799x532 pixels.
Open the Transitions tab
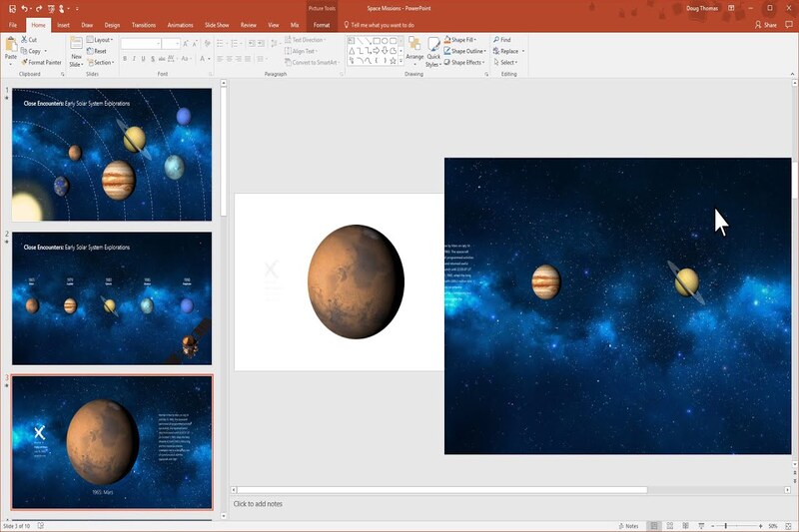143,24
